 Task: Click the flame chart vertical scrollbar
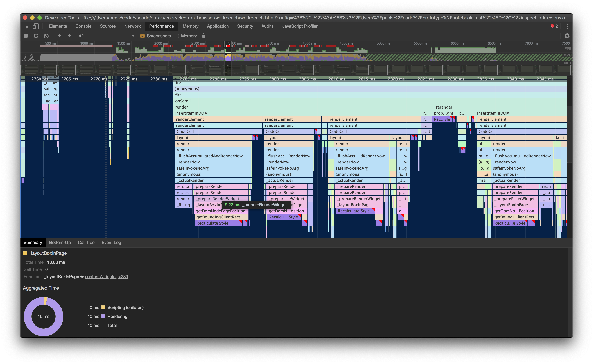569,135
